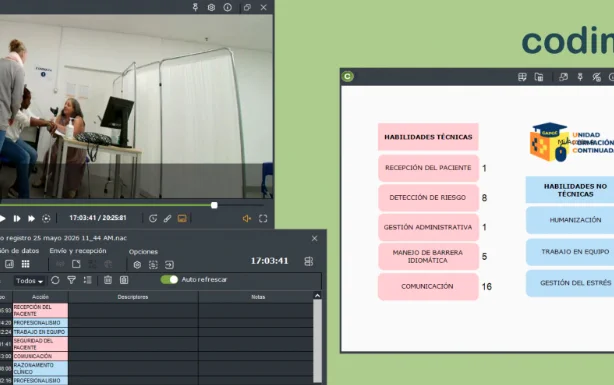Viewport: 614px width, 385px height.
Task: Click 'RECEPCIÓN DEL PACIENTE' coding button
Action: point(428,168)
